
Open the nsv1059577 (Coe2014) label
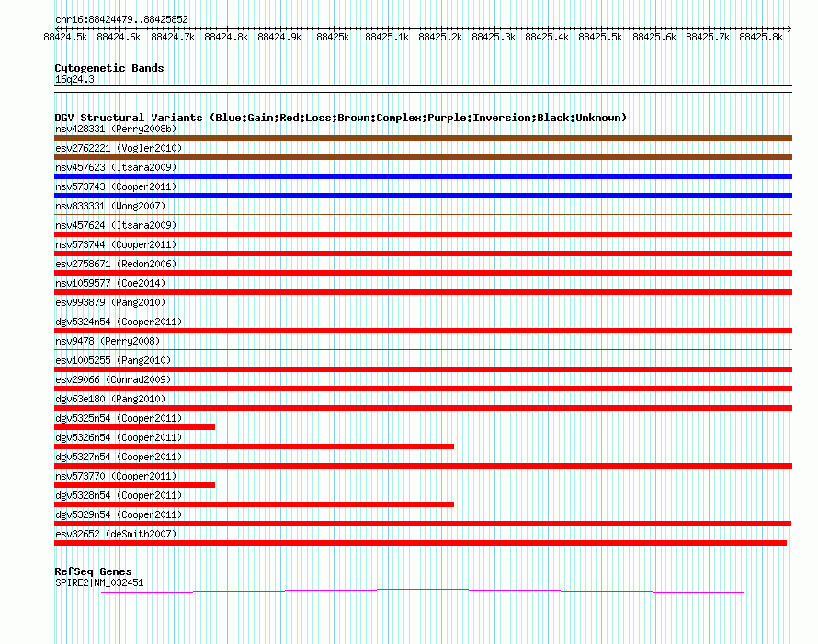pyautogui.click(x=110, y=283)
